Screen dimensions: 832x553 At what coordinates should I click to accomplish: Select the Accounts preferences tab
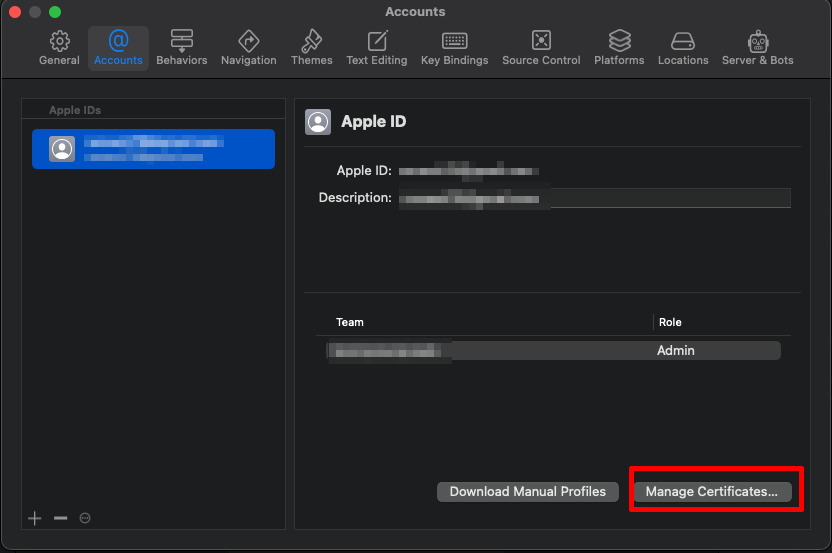coord(118,48)
